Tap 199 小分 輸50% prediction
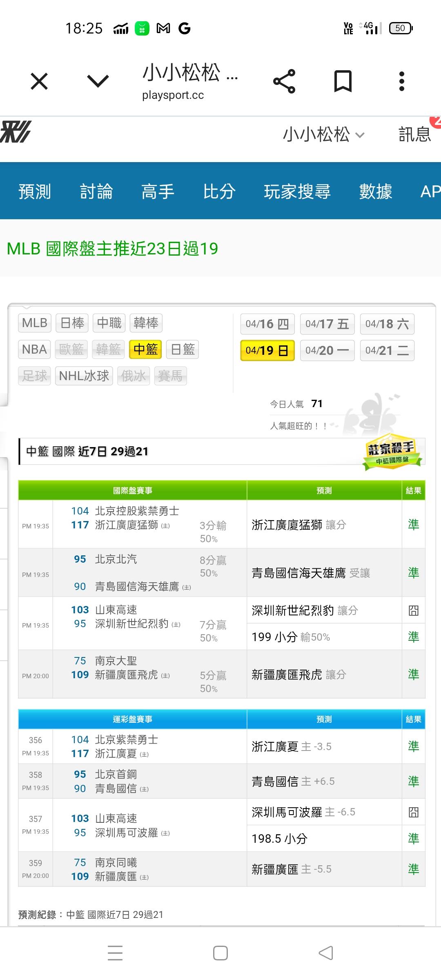This screenshot has width=441, height=980. pos(324,637)
